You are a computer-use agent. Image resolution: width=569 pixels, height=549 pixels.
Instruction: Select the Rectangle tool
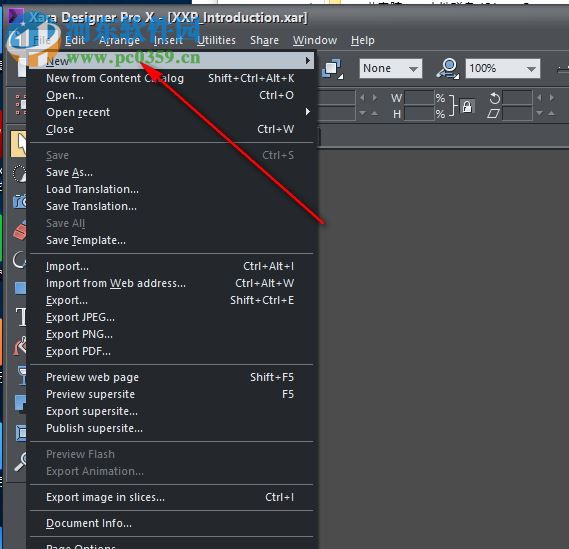[20, 288]
